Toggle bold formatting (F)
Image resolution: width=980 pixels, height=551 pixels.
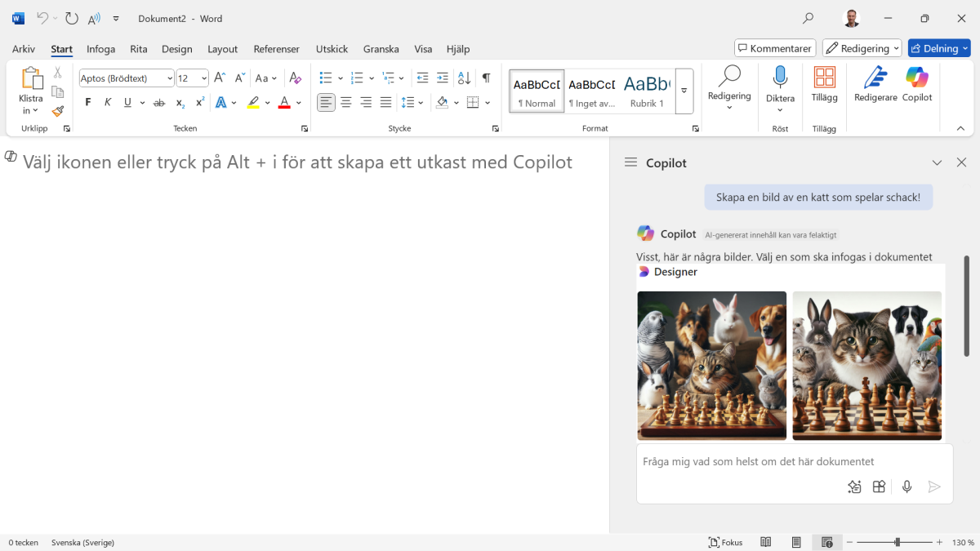coord(88,103)
